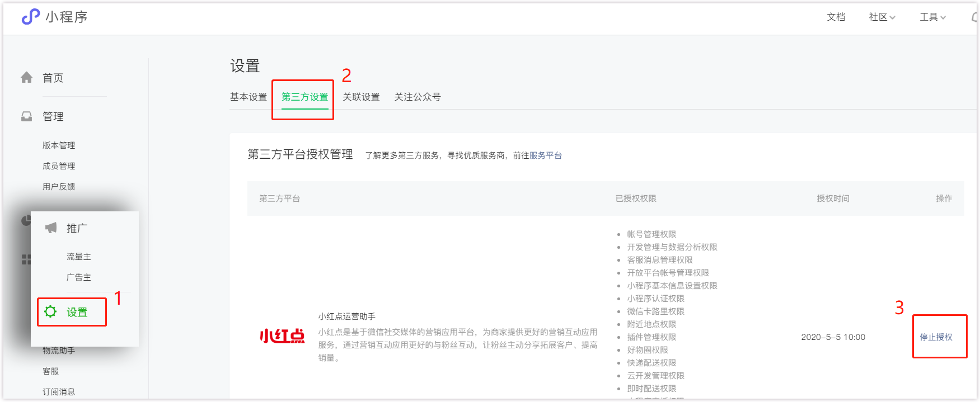Image resolution: width=980 pixels, height=402 pixels.
Task: Click the 小程序 logo icon
Action: click(30, 17)
